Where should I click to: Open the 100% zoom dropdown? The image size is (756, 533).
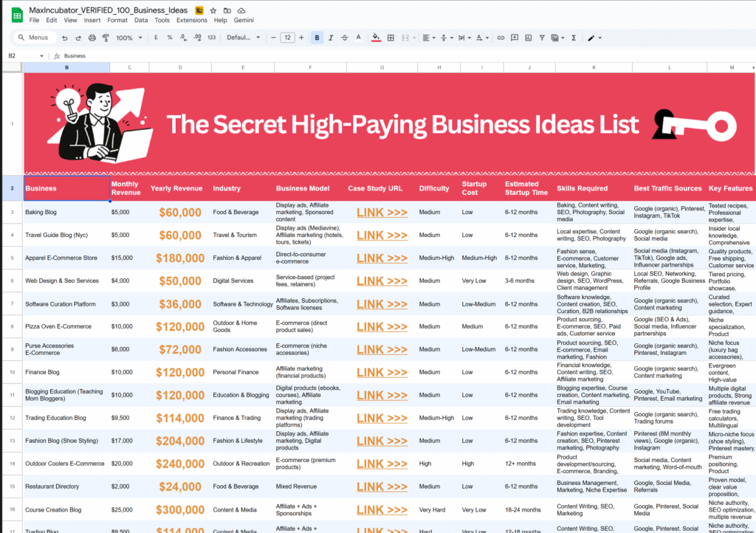click(x=128, y=38)
